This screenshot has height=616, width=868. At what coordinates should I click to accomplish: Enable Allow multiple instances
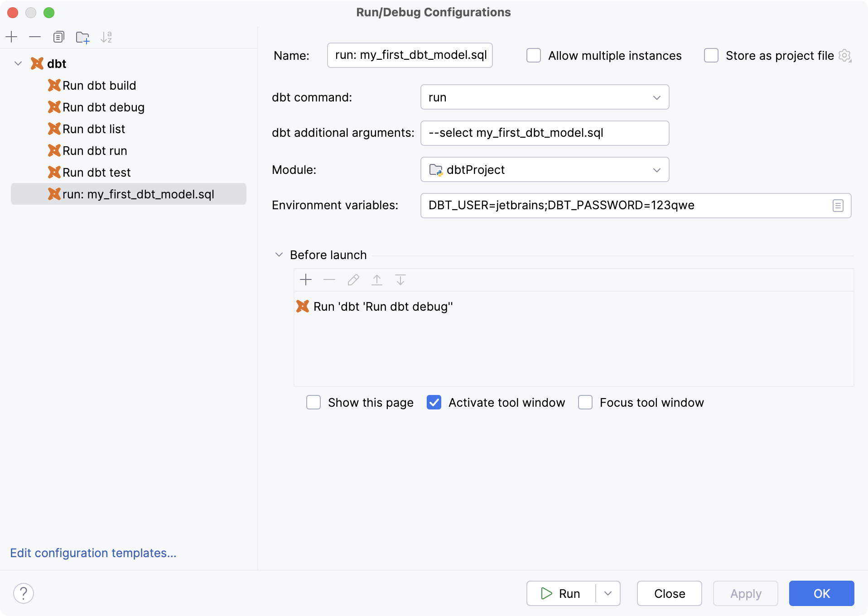[x=534, y=55]
